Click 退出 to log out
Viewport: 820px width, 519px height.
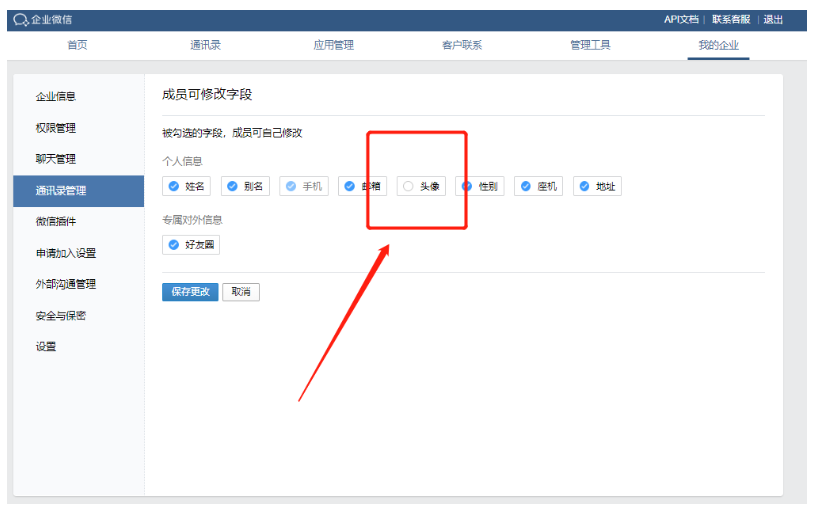pos(772,19)
